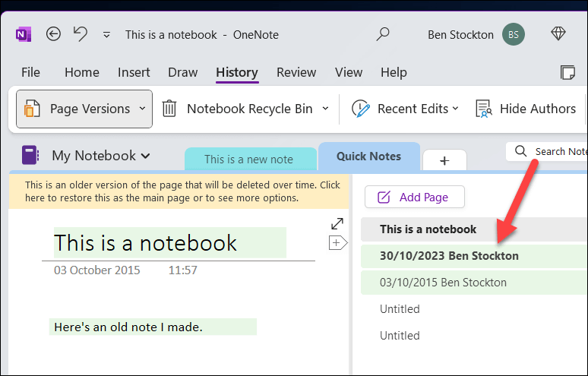Screen dimensions: 588x376
Task: Click the diamond premium icon
Action: click(558, 34)
